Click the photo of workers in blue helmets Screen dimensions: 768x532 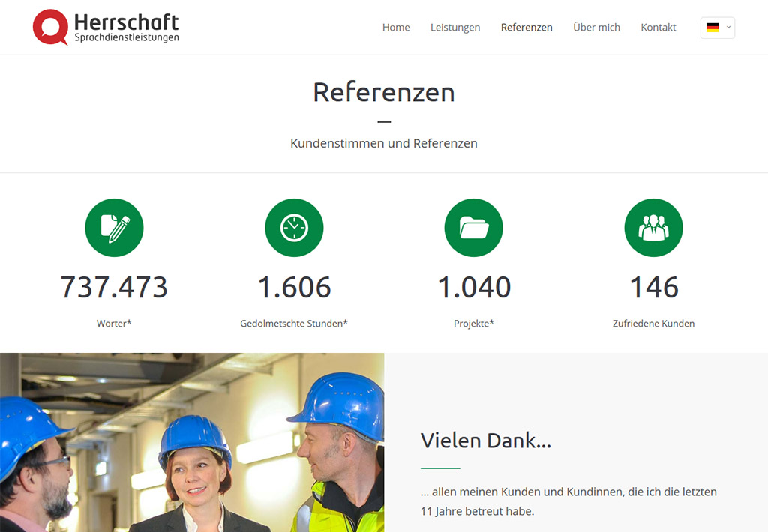(192, 442)
